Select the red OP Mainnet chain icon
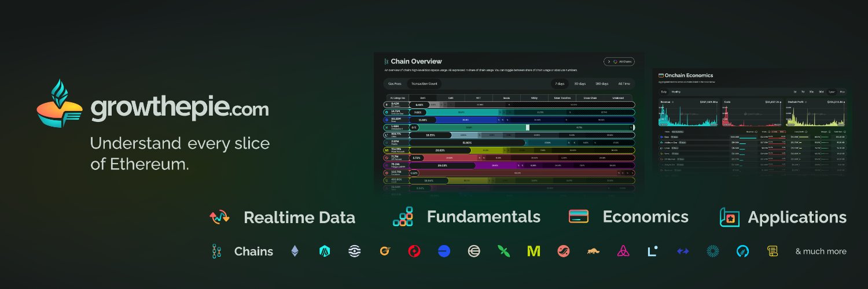 414,251
